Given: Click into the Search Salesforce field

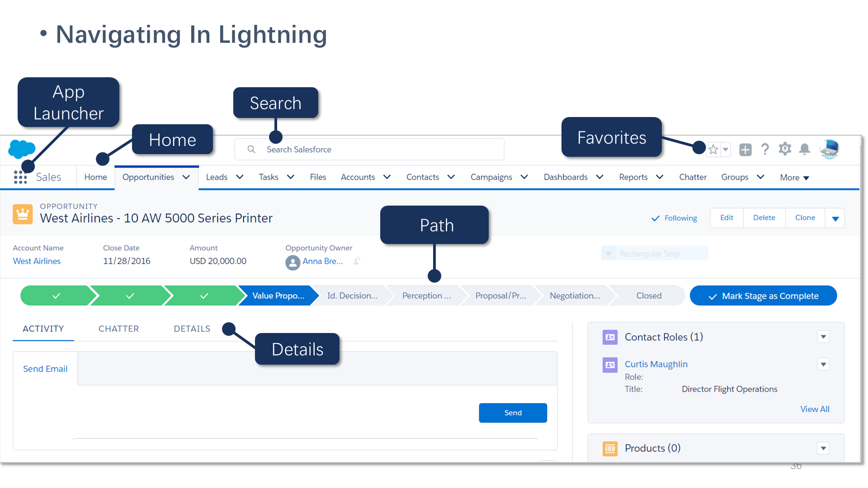Looking at the screenshot, I should pos(369,149).
